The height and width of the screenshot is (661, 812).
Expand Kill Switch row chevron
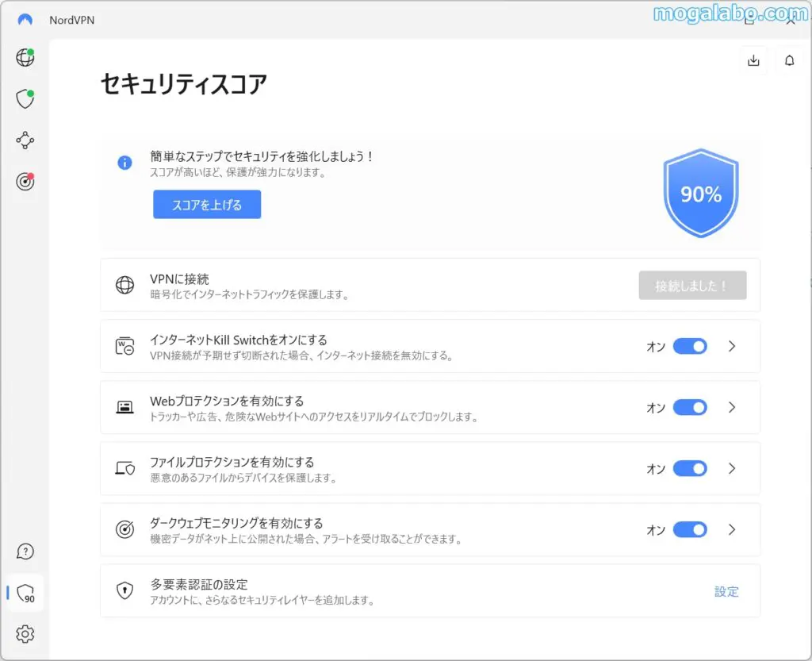click(732, 346)
